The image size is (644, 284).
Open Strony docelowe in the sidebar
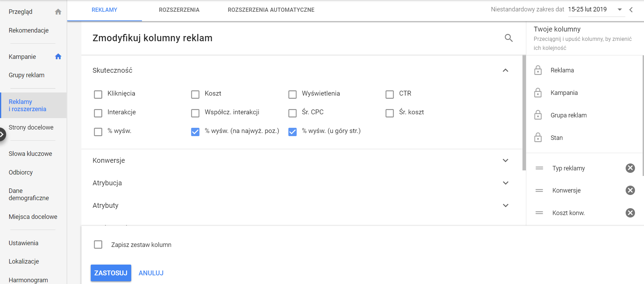[31, 127]
